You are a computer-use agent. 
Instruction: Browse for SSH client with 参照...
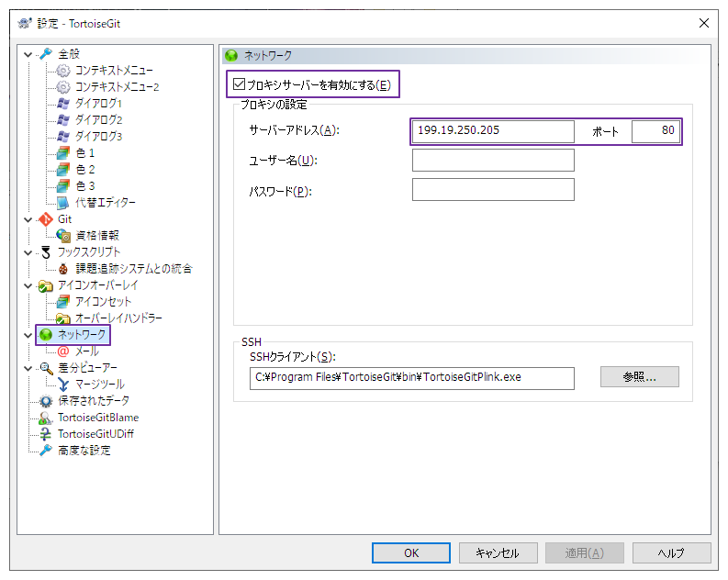click(x=639, y=377)
